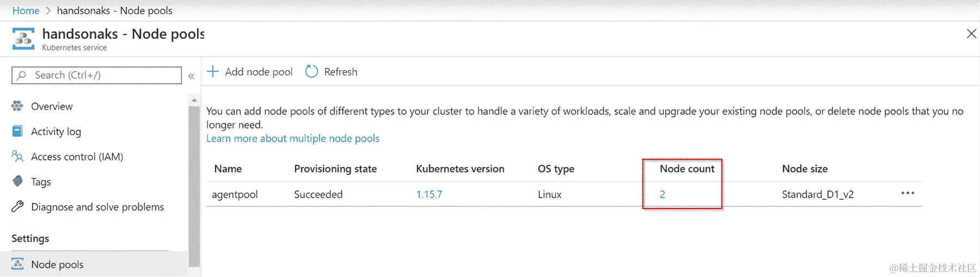This screenshot has height=277, width=980.
Task: Open Access control (IAM) menu item
Action: pyautogui.click(x=77, y=157)
